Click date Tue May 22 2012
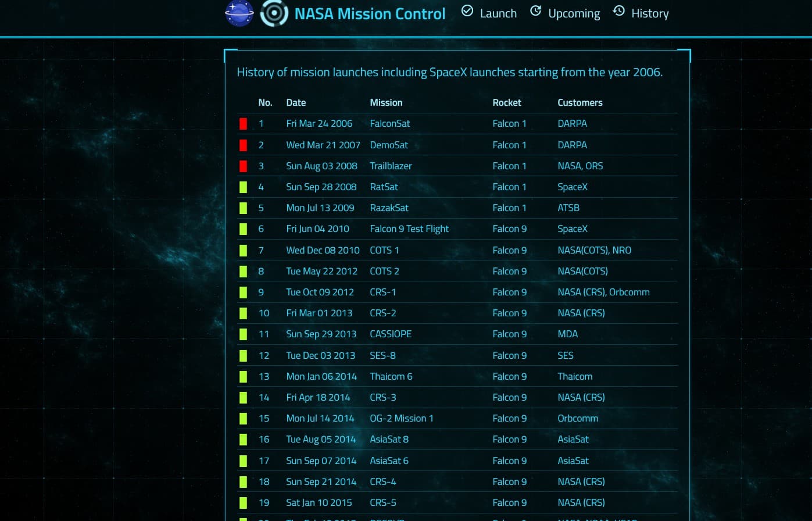812x521 pixels. coord(321,271)
